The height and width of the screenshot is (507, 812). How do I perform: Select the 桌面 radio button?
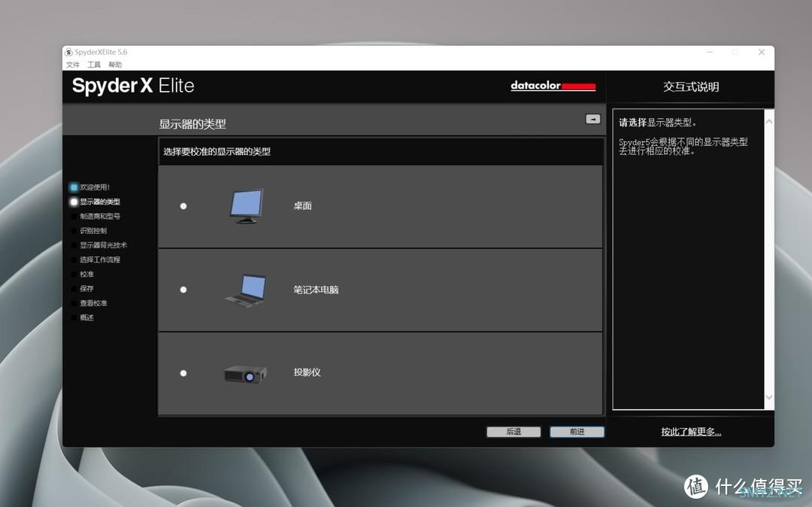[x=183, y=206]
